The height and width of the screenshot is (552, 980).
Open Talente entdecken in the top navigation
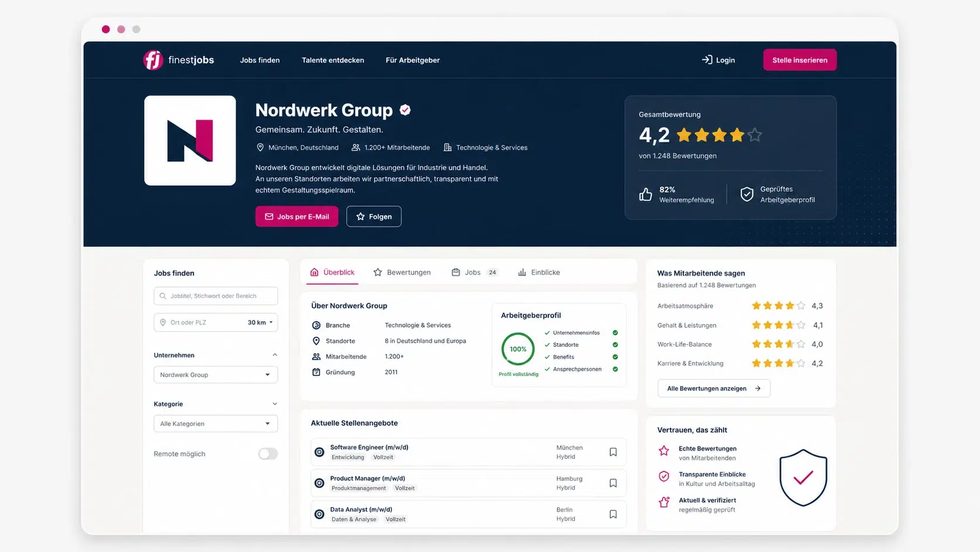pos(333,60)
